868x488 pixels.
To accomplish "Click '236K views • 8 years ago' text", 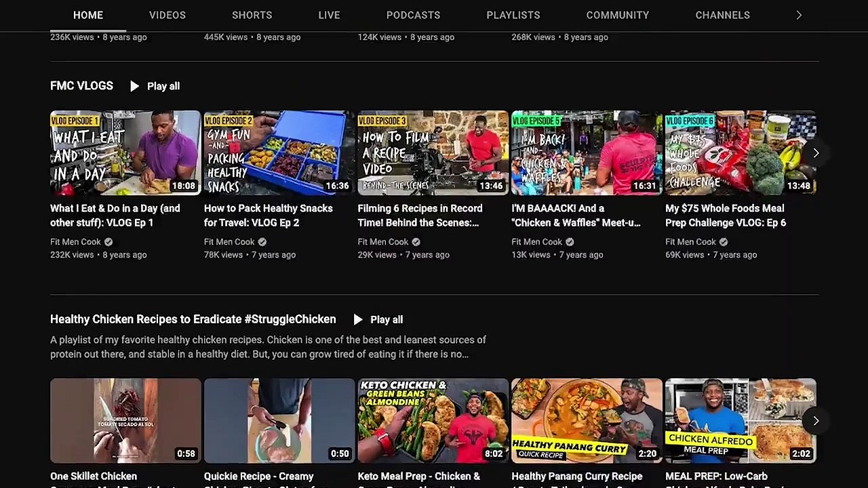I will (x=98, y=37).
